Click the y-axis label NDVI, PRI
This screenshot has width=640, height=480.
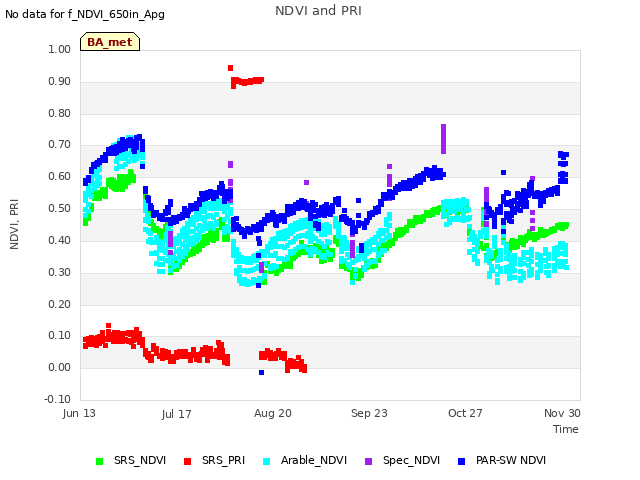(14, 224)
